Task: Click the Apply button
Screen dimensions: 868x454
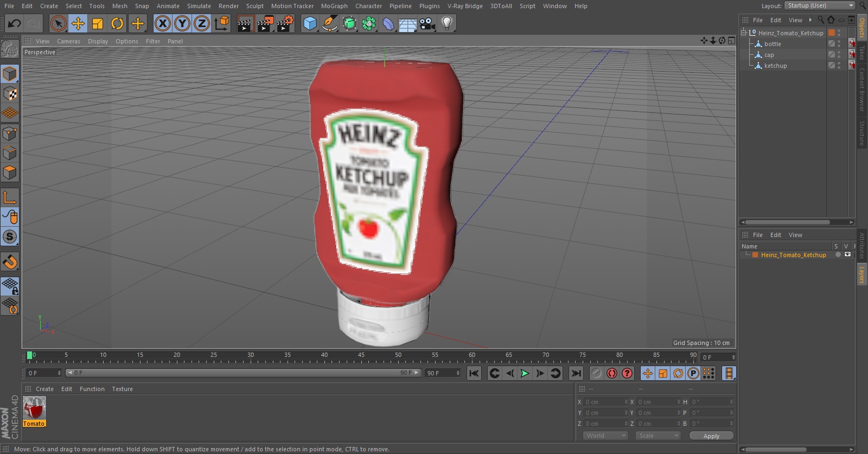Action: 711,436
